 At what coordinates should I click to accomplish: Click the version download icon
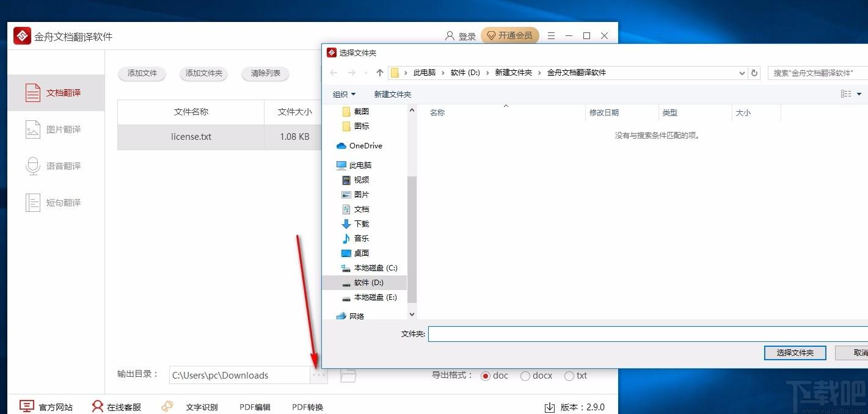(x=549, y=407)
